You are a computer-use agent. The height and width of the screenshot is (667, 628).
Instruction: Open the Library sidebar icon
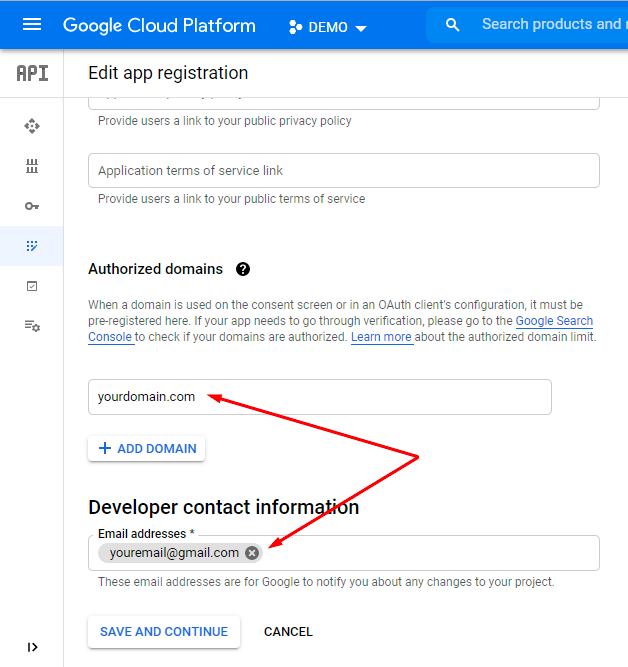[32, 166]
